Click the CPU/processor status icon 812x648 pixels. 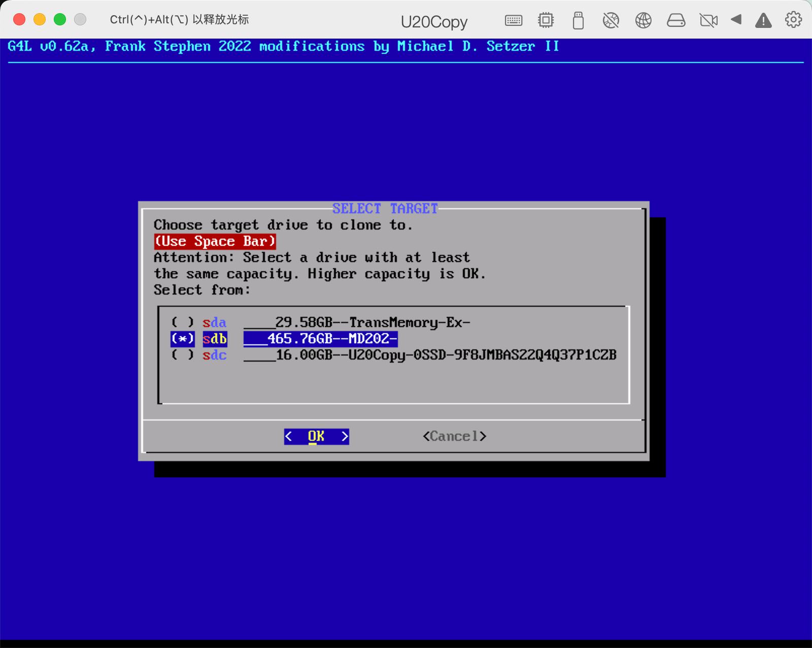point(546,20)
